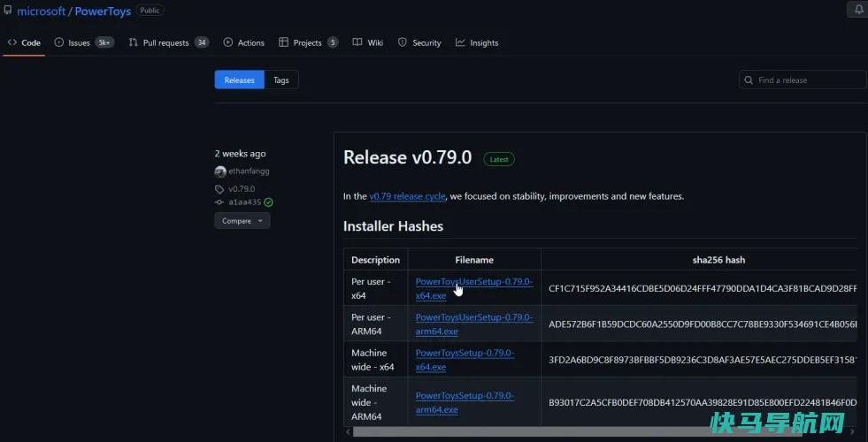Click ethanfangg avatar image
868x442 pixels.
coord(220,171)
